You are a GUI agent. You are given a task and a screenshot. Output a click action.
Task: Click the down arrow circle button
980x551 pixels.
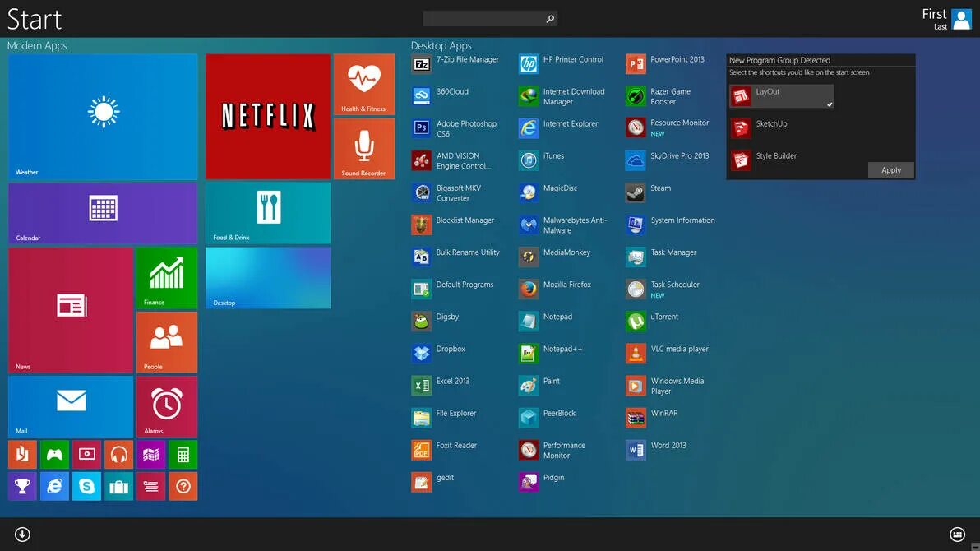tap(22, 534)
